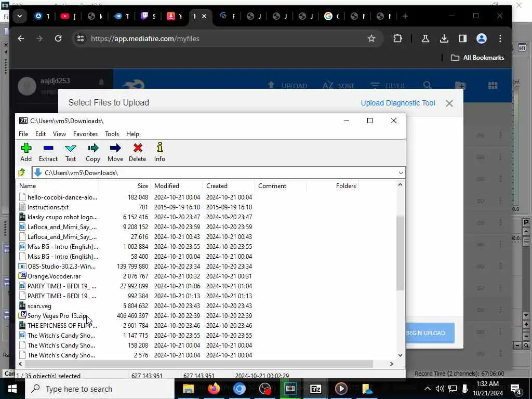
Task: Open the browser Extensions puzzle icon
Action: click(397, 38)
